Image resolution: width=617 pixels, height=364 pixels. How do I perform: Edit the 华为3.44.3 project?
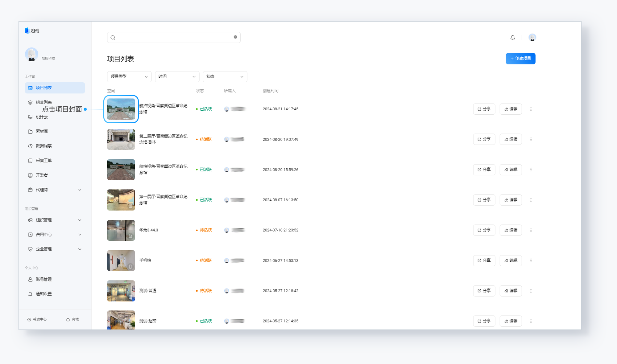[x=511, y=230]
